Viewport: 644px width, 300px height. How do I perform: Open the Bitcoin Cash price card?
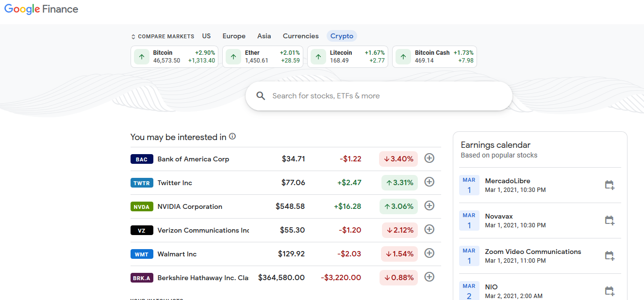pyautogui.click(x=434, y=57)
